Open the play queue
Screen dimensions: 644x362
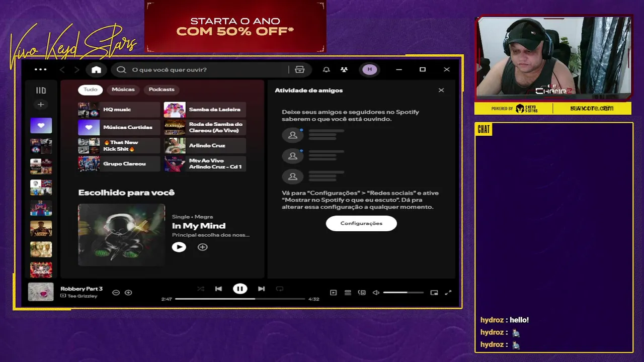(x=348, y=293)
